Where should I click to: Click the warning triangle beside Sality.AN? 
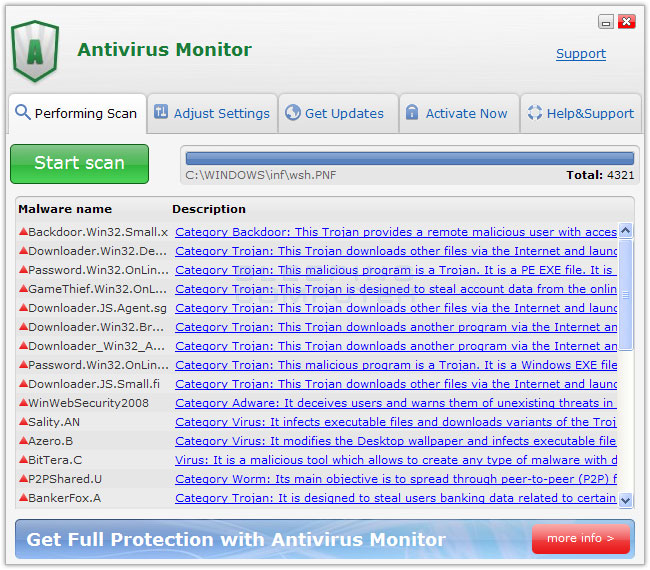tap(23, 422)
